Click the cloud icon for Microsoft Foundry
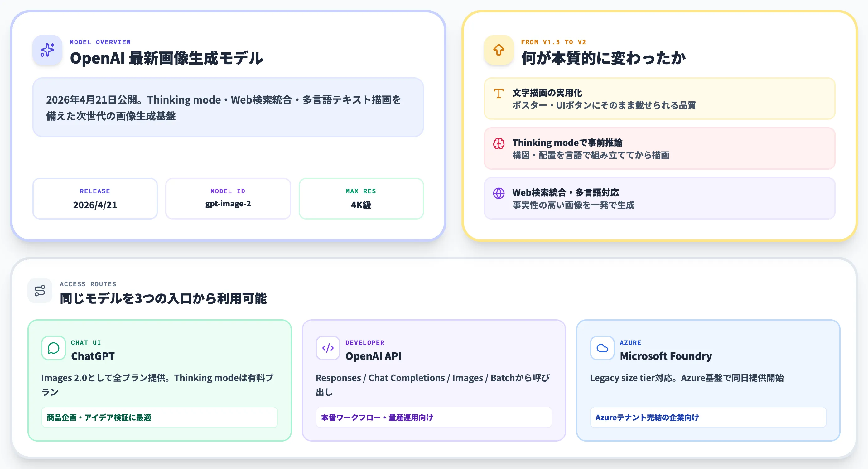 602,348
